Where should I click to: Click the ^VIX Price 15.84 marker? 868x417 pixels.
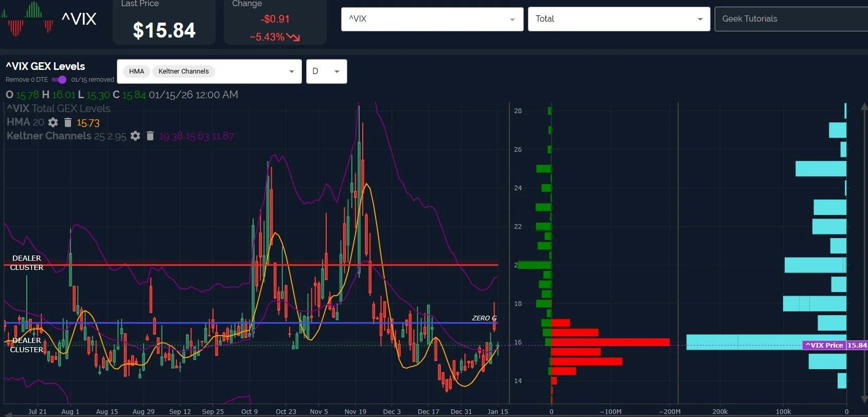(835, 345)
